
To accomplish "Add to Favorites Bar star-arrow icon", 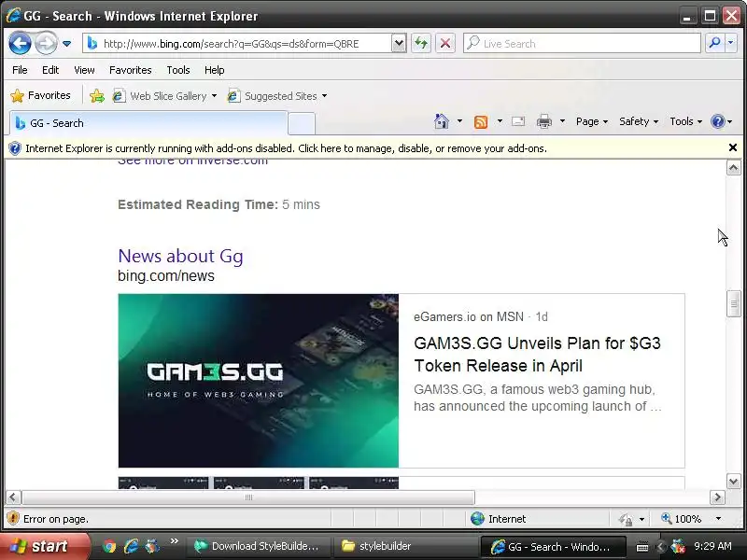I will 97,96.
